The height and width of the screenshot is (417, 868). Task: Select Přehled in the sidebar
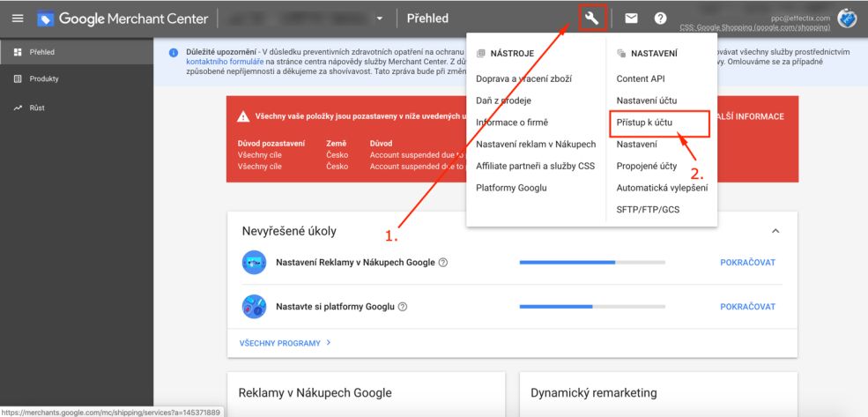(x=77, y=52)
